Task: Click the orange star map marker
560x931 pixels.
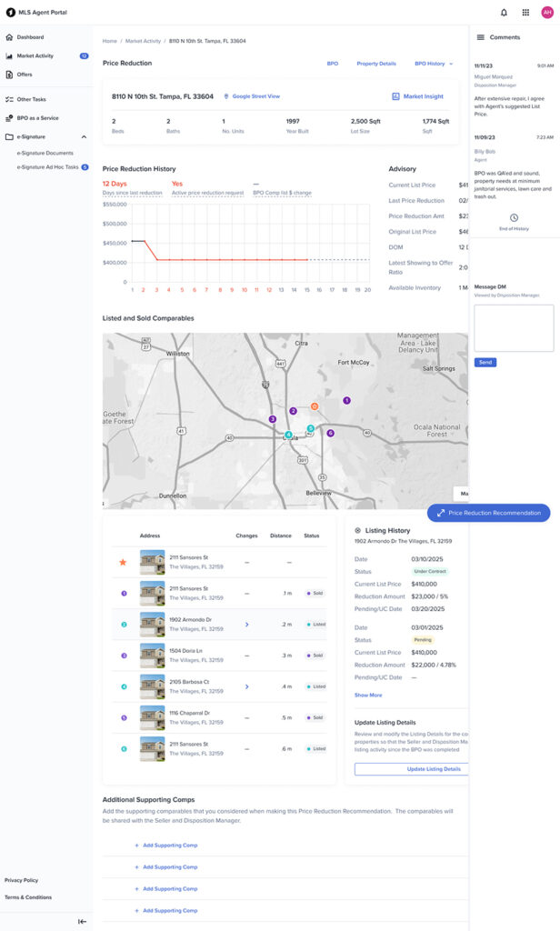Action: pyautogui.click(x=315, y=406)
